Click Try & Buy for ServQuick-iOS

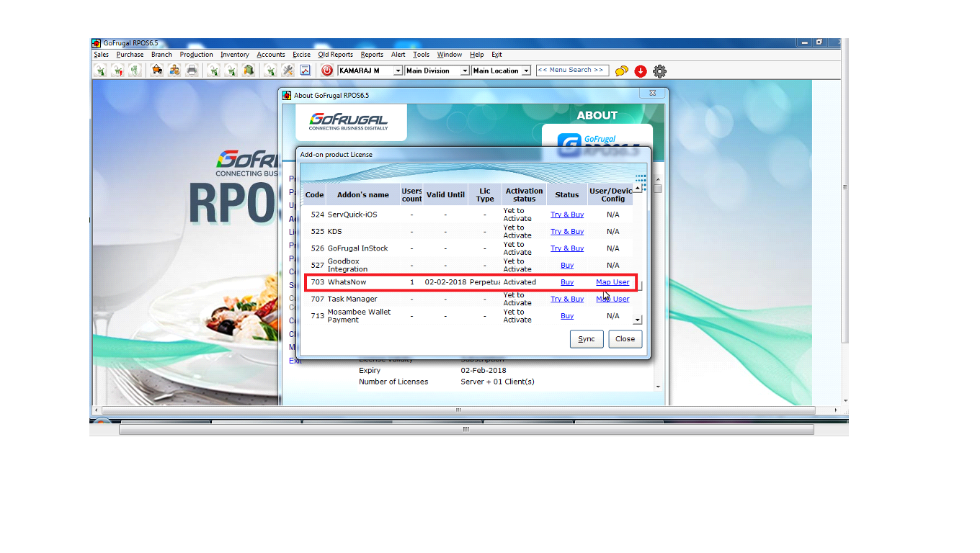click(567, 215)
